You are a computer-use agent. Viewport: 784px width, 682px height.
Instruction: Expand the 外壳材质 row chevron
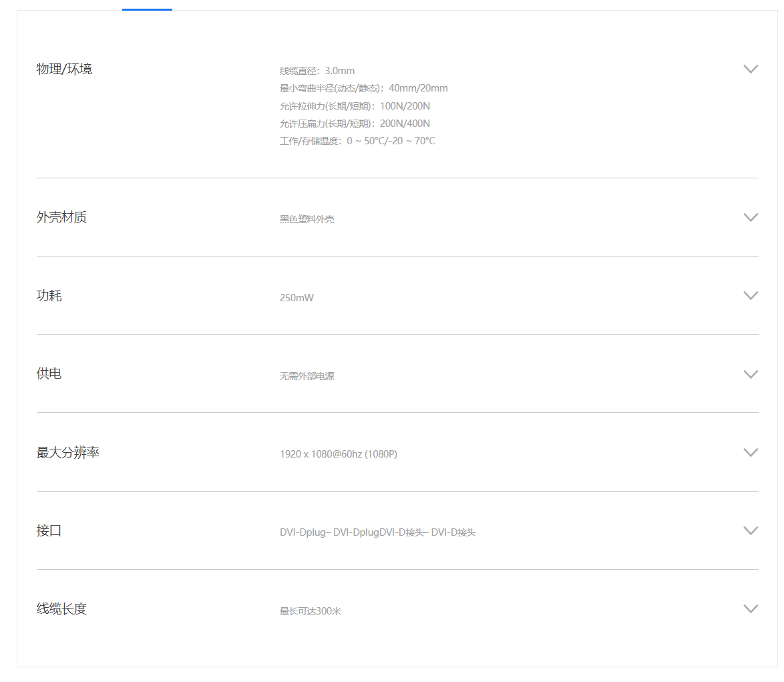(x=751, y=217)
